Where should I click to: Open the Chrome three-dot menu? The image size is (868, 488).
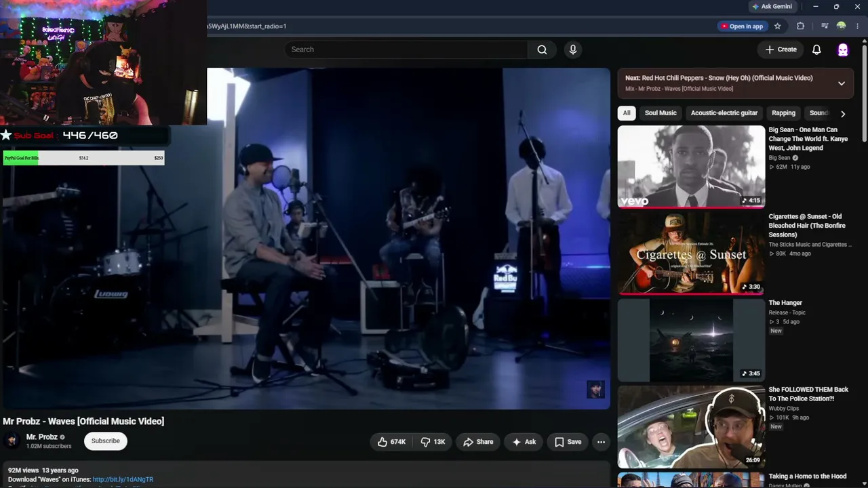pos(858,26)
